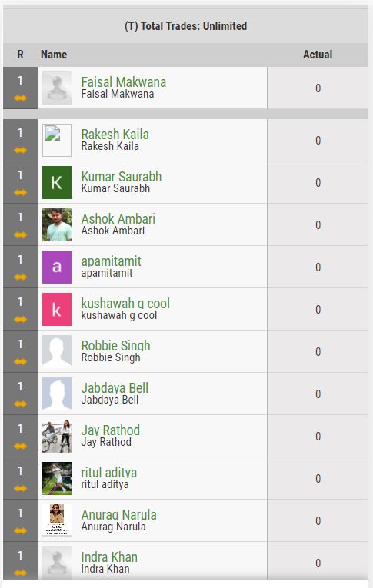This screenshot has width=373, height=588.
Task: Click Jabdaya Bell's default silhouette avatar
Action: point(57,394)
